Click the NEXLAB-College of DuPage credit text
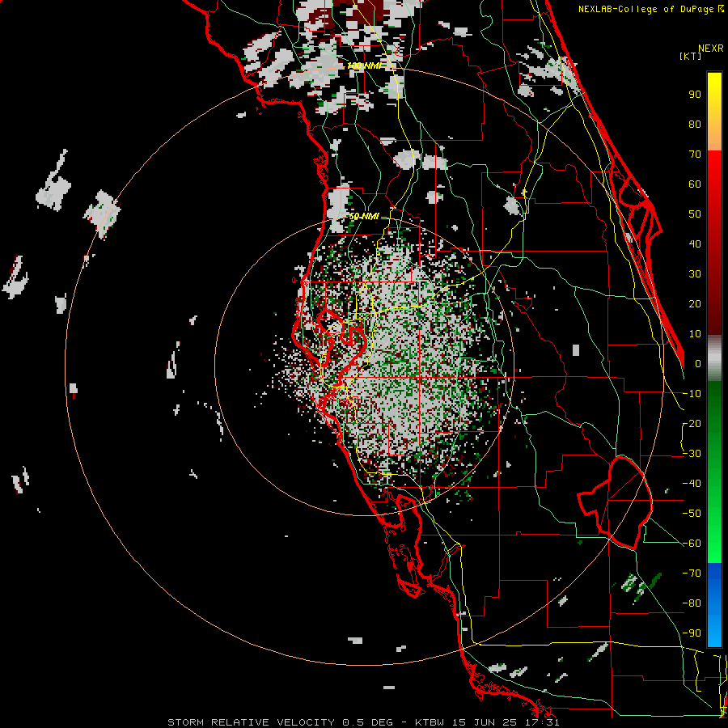This screenshot has width=728, height=728. 650,9
